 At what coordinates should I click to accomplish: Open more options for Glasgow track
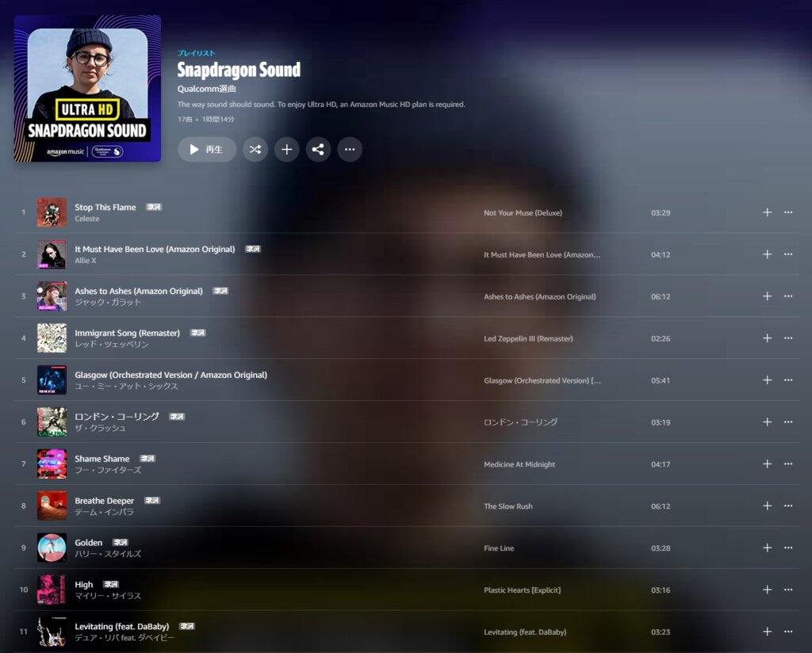(788, 380)
